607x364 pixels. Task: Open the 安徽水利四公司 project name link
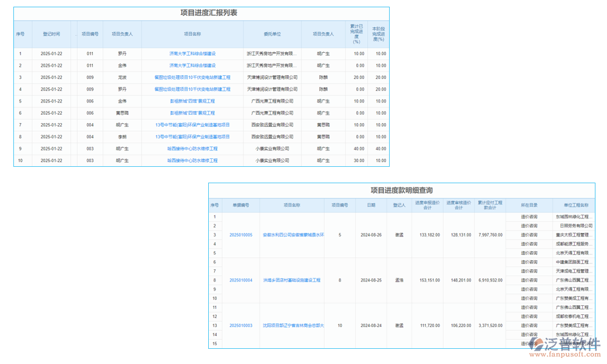pyautogui.click(x=293, y=235)
